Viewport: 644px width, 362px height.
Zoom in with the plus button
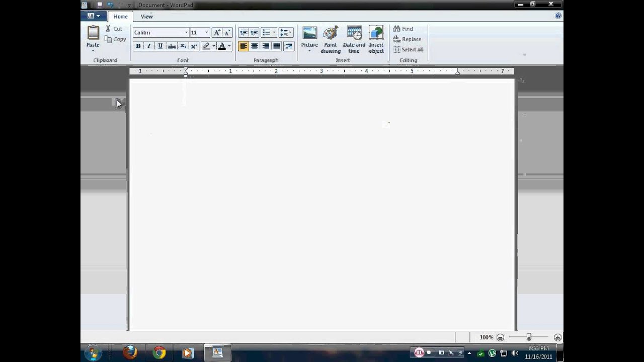[x=557, y=338]
